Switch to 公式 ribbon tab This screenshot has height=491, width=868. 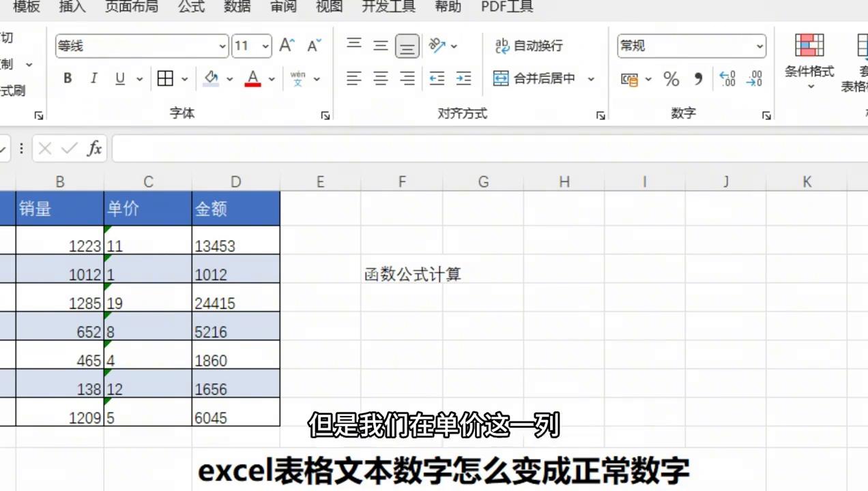pos(191,7)
